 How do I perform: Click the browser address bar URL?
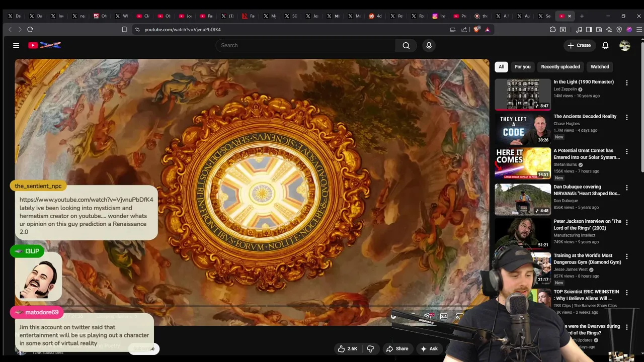(183, 30)
